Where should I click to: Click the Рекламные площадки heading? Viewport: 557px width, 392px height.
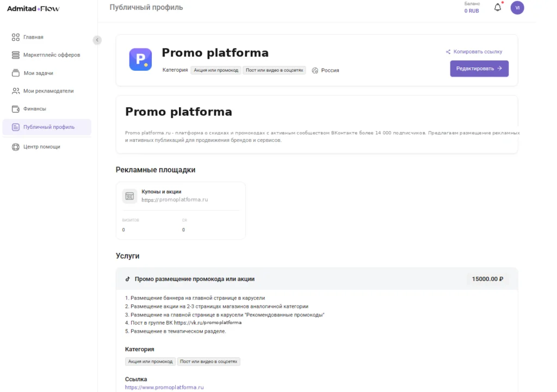pos(156,170)
